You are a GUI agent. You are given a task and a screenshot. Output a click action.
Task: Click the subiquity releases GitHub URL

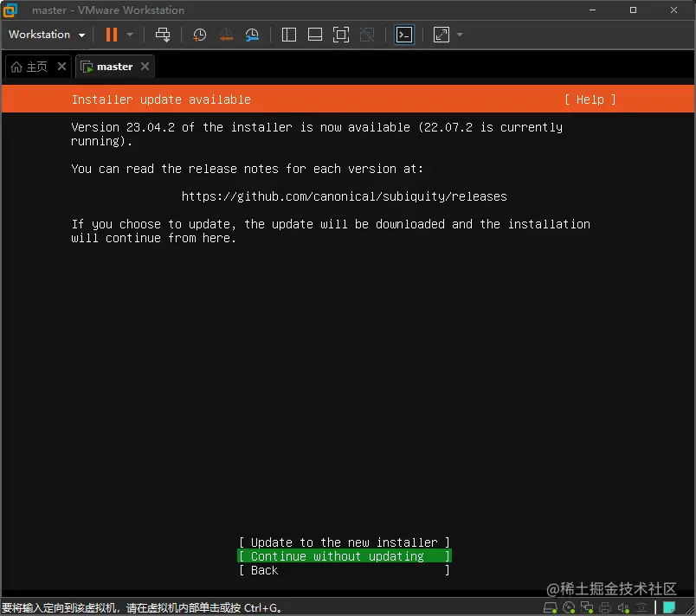click(x=344, y=196)
